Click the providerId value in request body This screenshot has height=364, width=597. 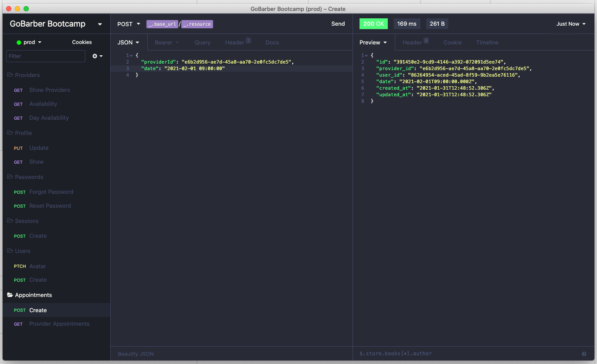click(236, 62)
